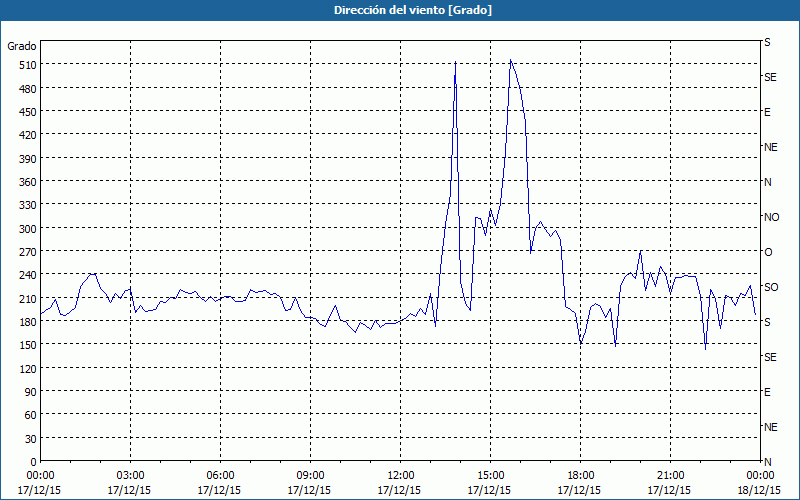Click the E compass label level with 450
Viewport: 800px width, 500px height.
coord(767,112)
